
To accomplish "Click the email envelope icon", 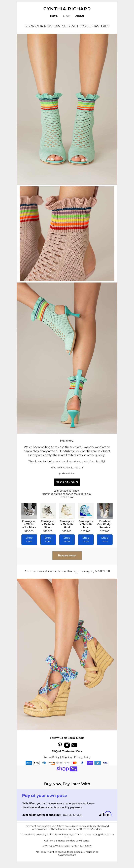I will click(74, 745).
